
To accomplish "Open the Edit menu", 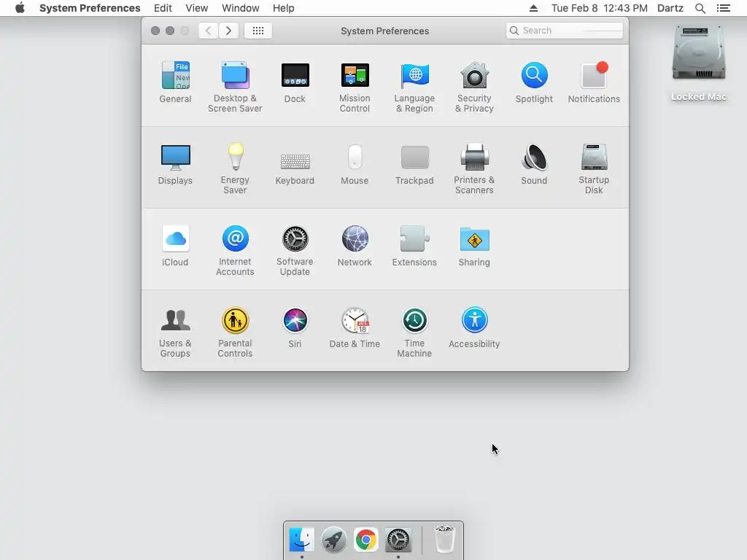I will pos(163,8).
